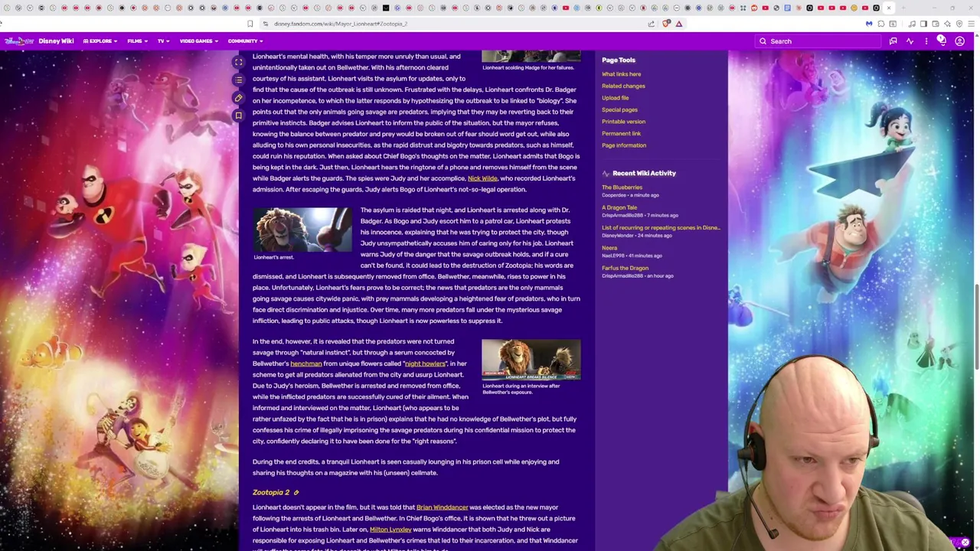This screenshot has height=551, width=980.
Task: Open the Brave Wallet icon
Action: pos(935,24)
